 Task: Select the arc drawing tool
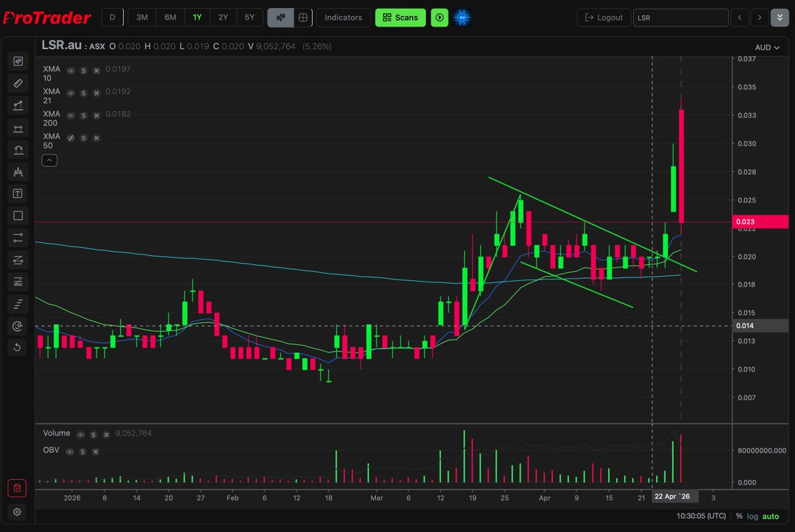[x=18, y=150]
